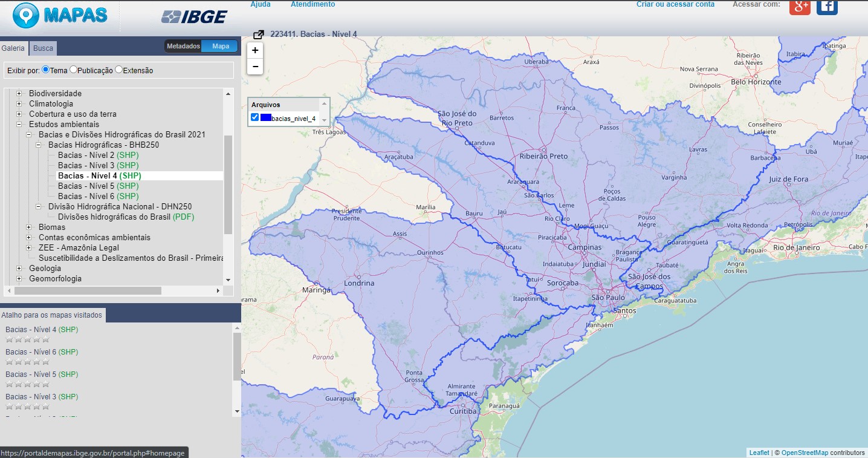Screen dimensions: 868x458
Task: Click the blue bacias_nivel_4 color swatch
Action: click(x=265, y=117)
